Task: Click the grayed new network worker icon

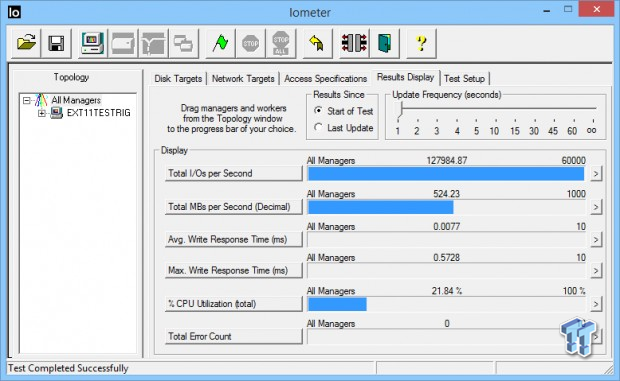Action: (x=153, y=43)
